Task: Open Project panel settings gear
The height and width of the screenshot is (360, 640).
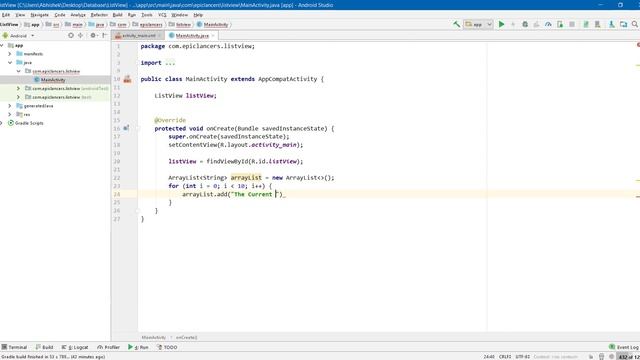Action: point(93,36)
